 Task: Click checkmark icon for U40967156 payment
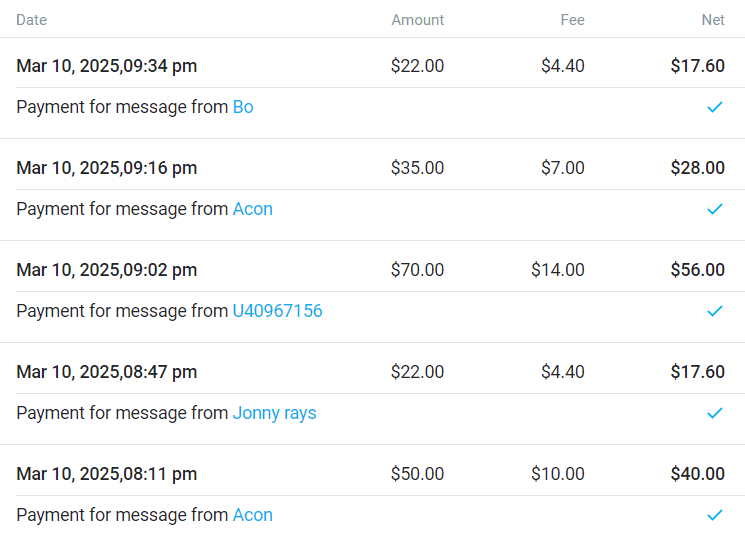(714, 311)
